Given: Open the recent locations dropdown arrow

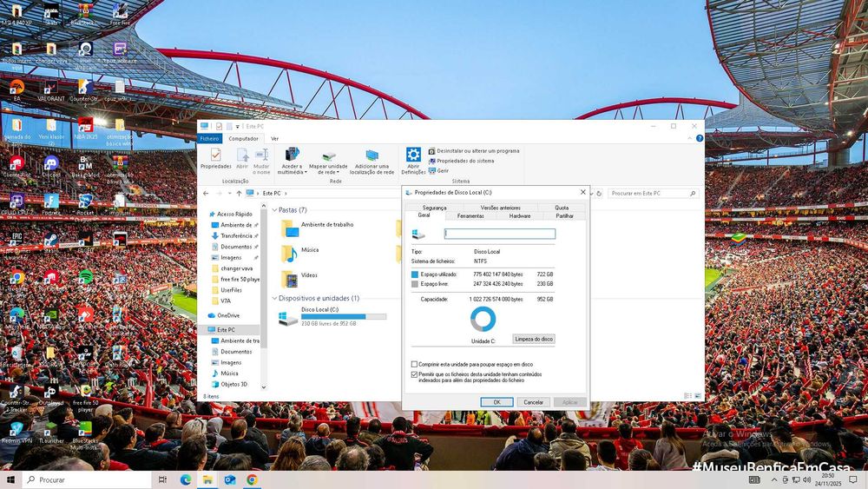Looking at the screenshot, I should point(229,194).
